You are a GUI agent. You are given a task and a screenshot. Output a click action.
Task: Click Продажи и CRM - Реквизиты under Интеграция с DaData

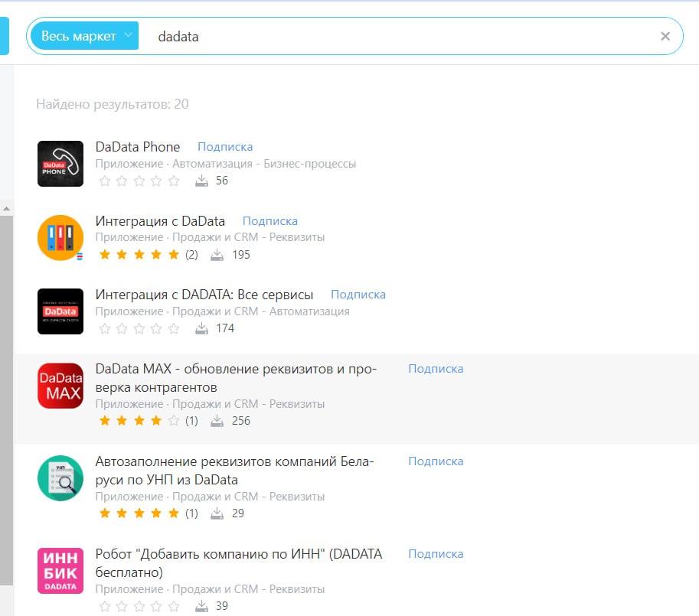[248, 237]
